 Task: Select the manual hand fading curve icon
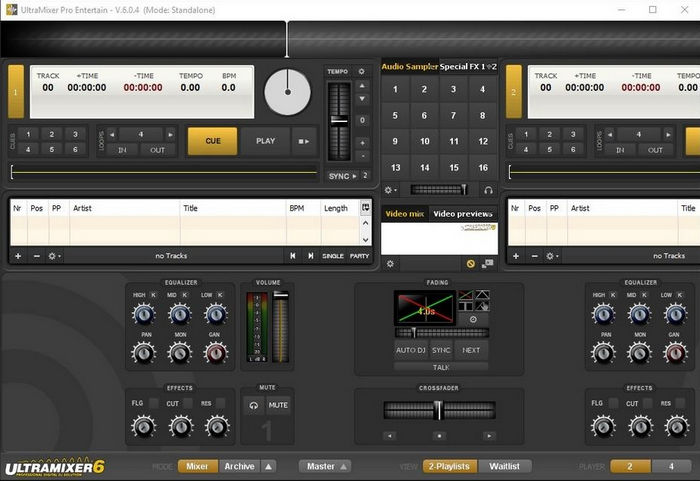click(x=482, y=306)
